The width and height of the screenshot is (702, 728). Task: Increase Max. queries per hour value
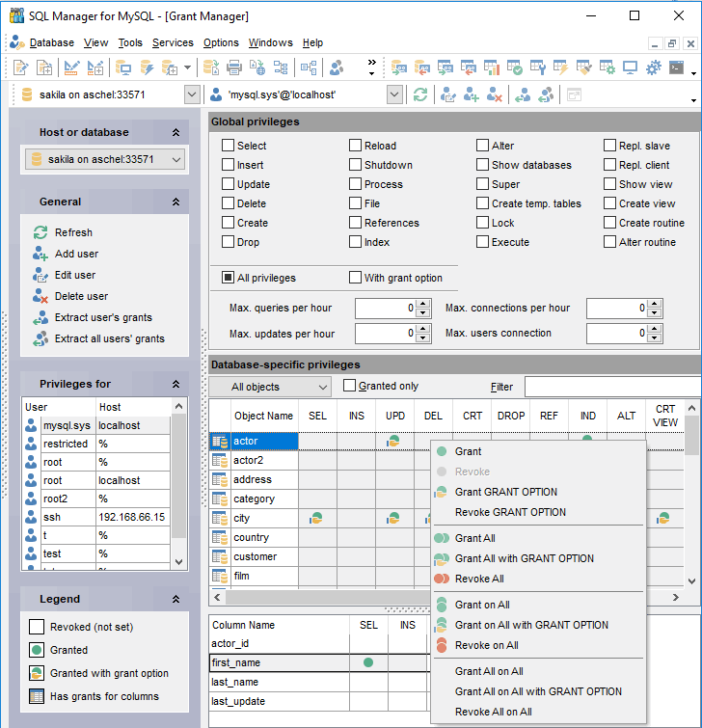pos(422,304)
